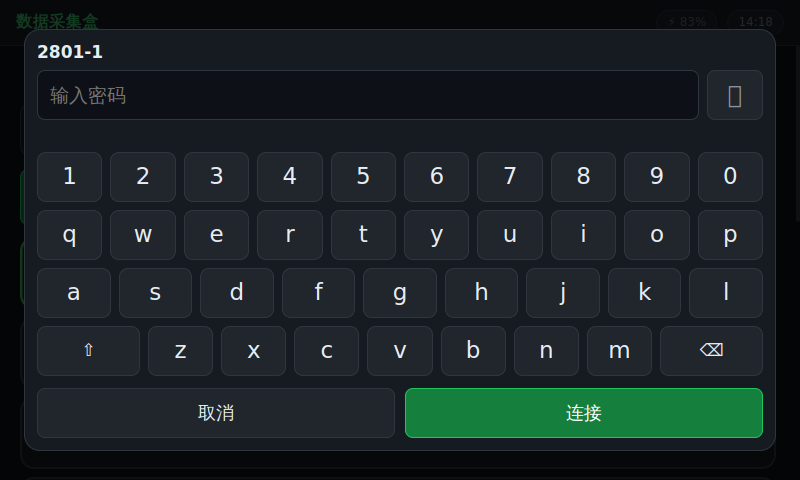Tap the number 1 key
The image size is (800, 480).
pyautogui.click(x=69, y=177)
